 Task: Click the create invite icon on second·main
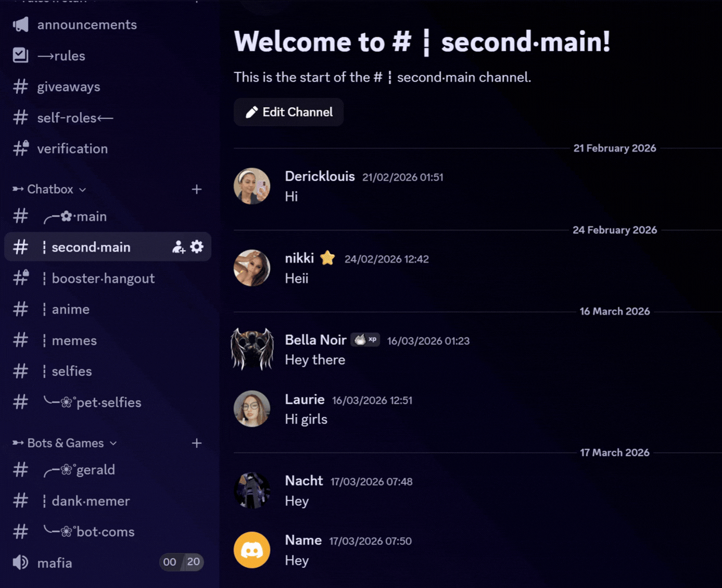(x=179, y=247)
